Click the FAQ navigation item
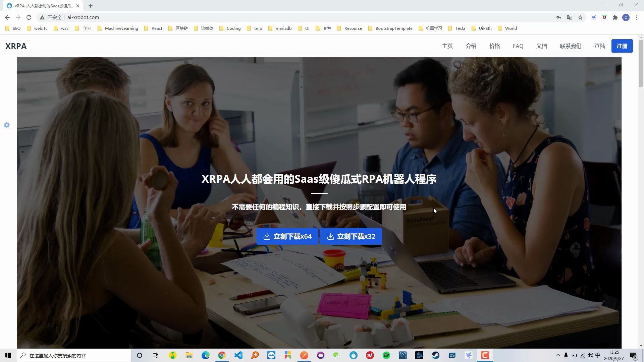The height and width of the screenshot is (362, 644). [518, 46]
